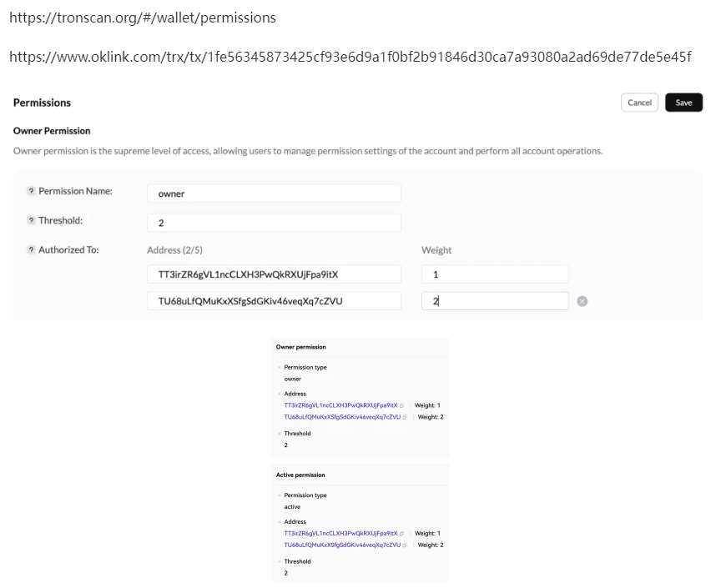Select the TT3irZR6 authorized address field
Image resolution: width=716 pixels, height=588 pixels.
(x=274, y=274)
